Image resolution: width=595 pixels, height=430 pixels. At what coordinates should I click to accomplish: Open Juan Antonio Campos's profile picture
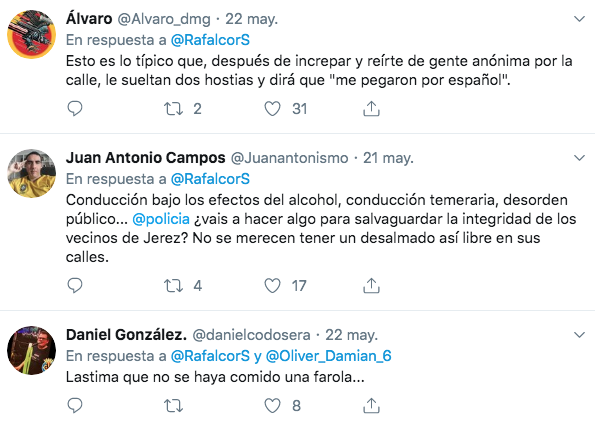click(x=31, y=173)
